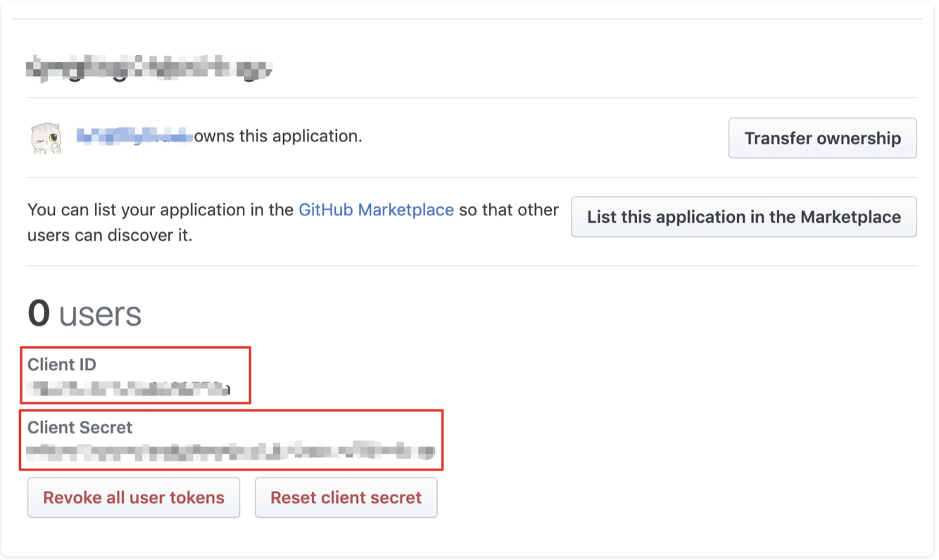Click the Client ID label
The image size is (939, 560).
click(x=62, y=364)
